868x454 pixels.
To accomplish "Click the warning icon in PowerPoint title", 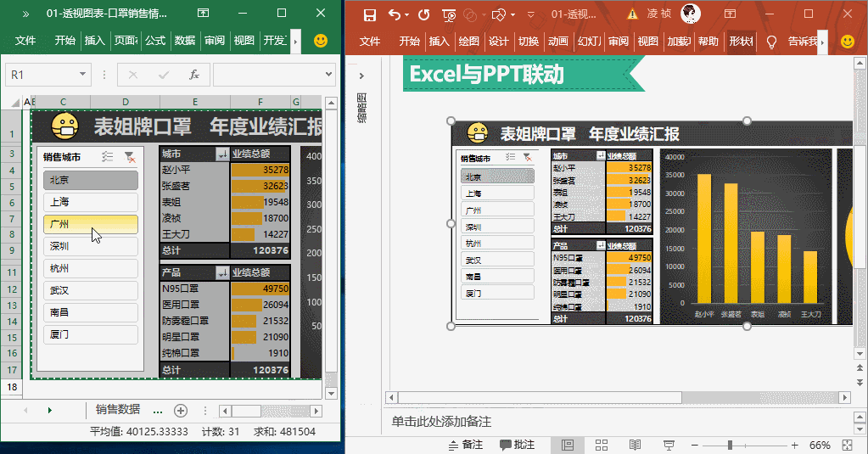I will click(632, 14).
